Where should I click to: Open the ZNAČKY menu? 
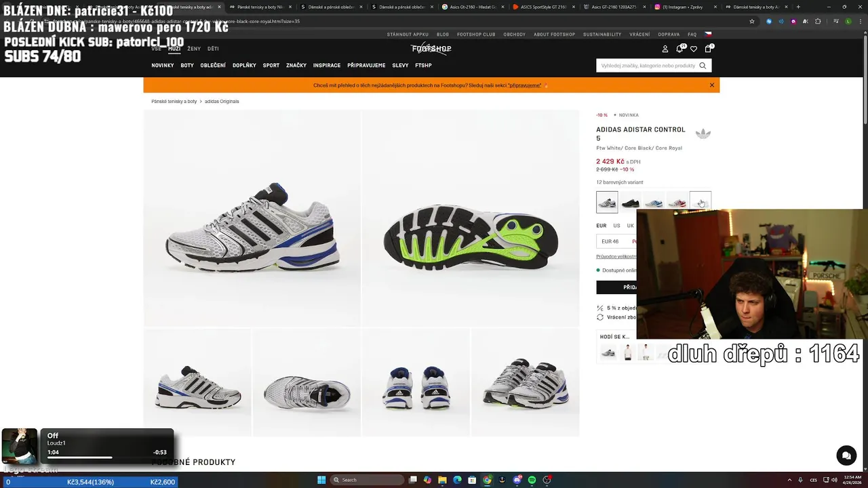296,66
